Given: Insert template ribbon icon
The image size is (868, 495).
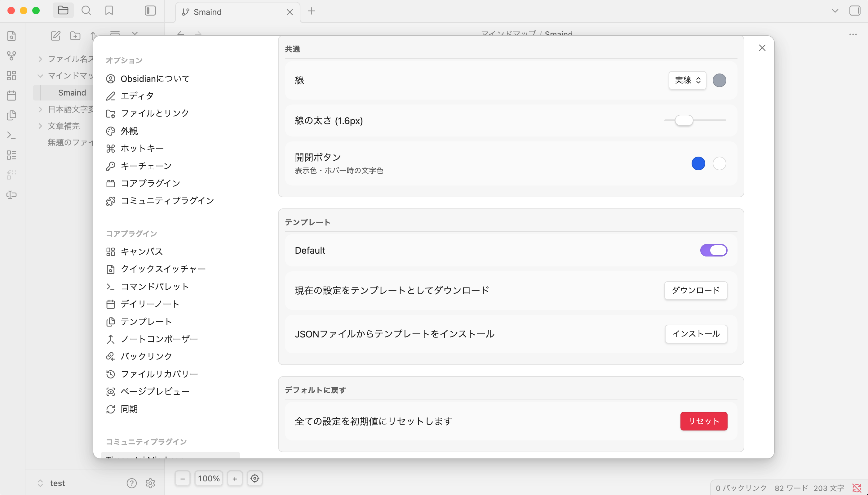Looking at the screenshot, I should click(x=11, y=115).
